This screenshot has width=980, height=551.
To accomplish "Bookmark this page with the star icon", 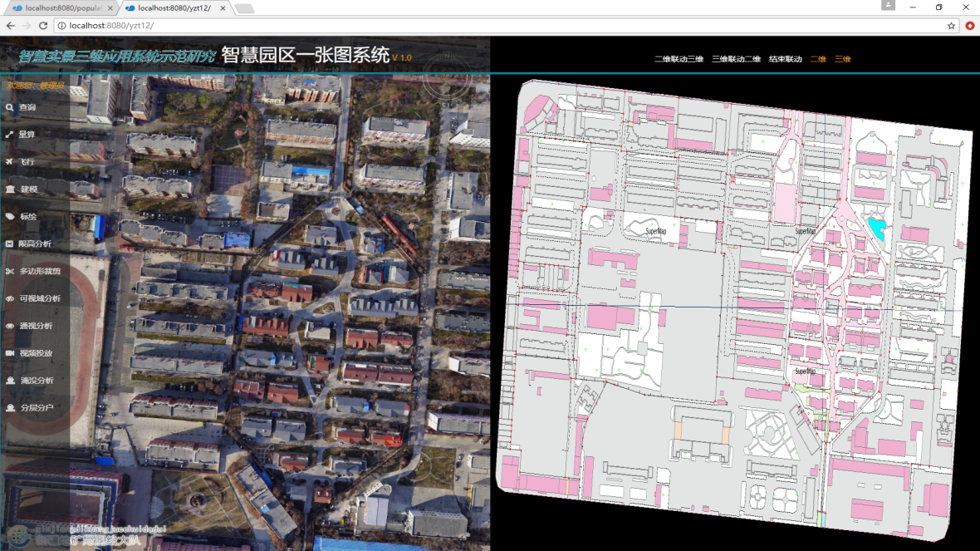I will click(951, 26).
